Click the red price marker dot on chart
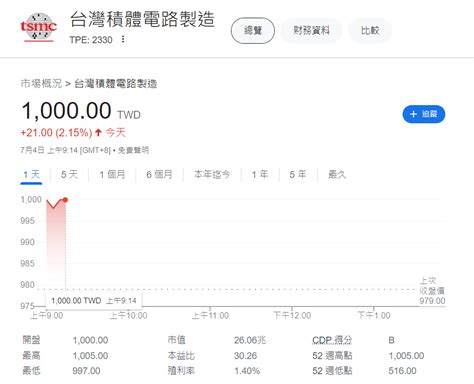This screenshot has width=474, height=384. tap(65, 200)
